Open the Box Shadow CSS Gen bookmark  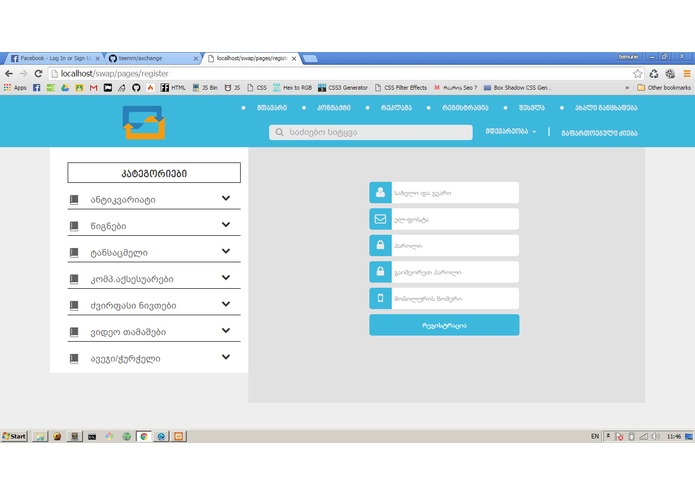coord(518,88)
